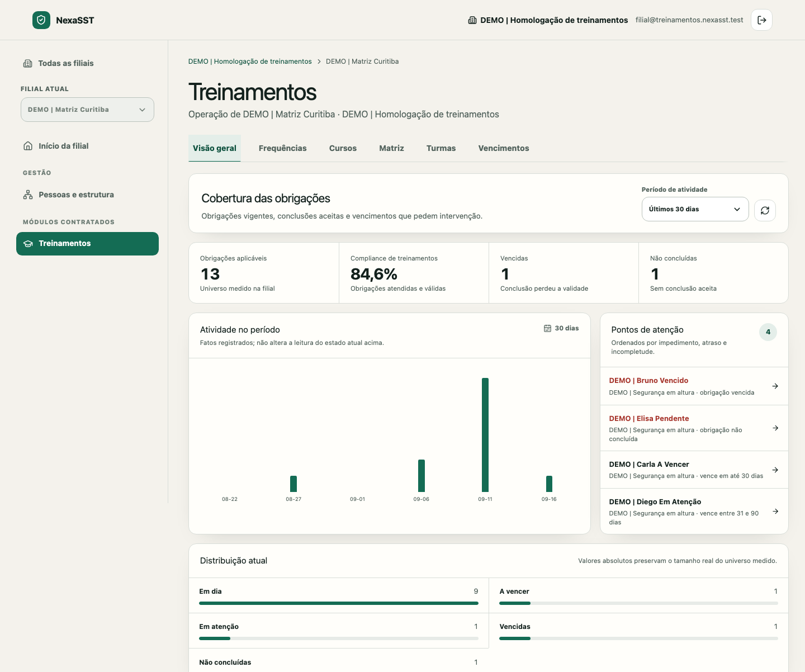Image resolution: width=805 pixels, height=672 pixels.
Task: Click the building icon next to Todas as filiais
Action: (27, 63)
